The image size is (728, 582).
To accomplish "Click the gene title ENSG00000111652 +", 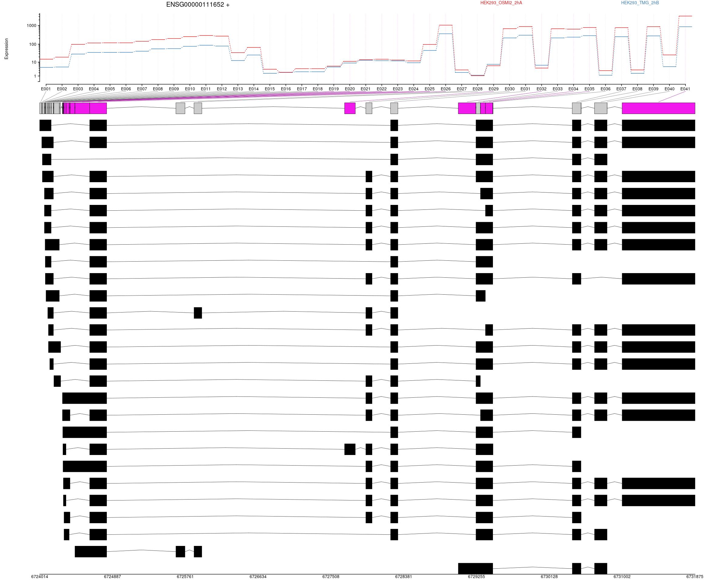I will [x=198, y=5].
